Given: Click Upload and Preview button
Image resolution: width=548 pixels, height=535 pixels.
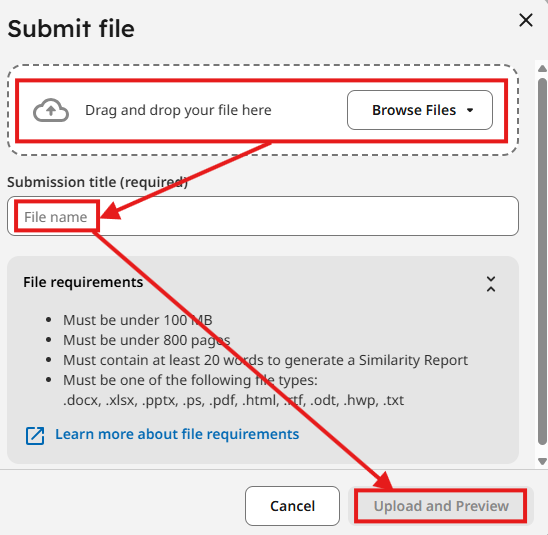Looking at the screenshot, I should coord(440,506).
